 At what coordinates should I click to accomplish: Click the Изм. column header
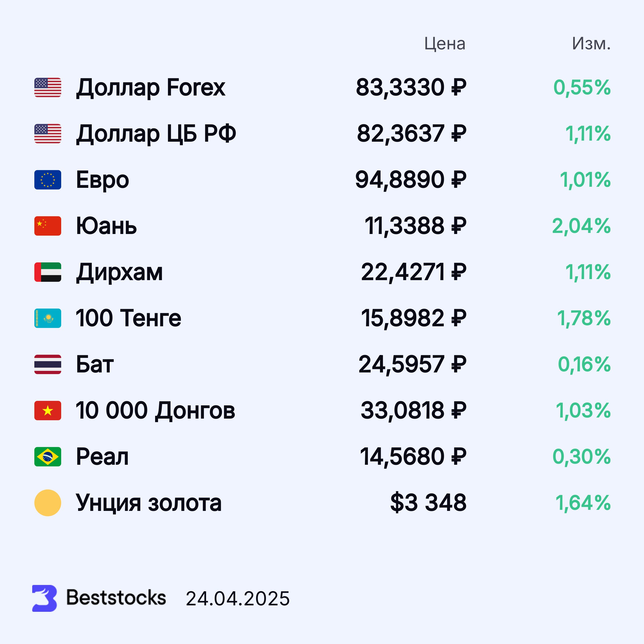(591, 44)
